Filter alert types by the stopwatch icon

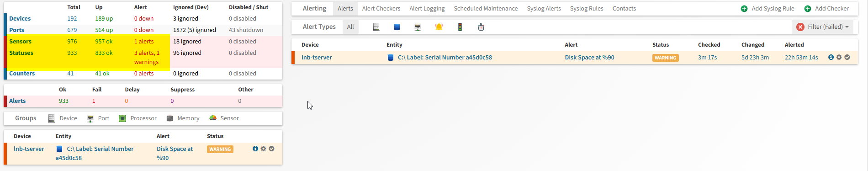click(x=481, y=27)
